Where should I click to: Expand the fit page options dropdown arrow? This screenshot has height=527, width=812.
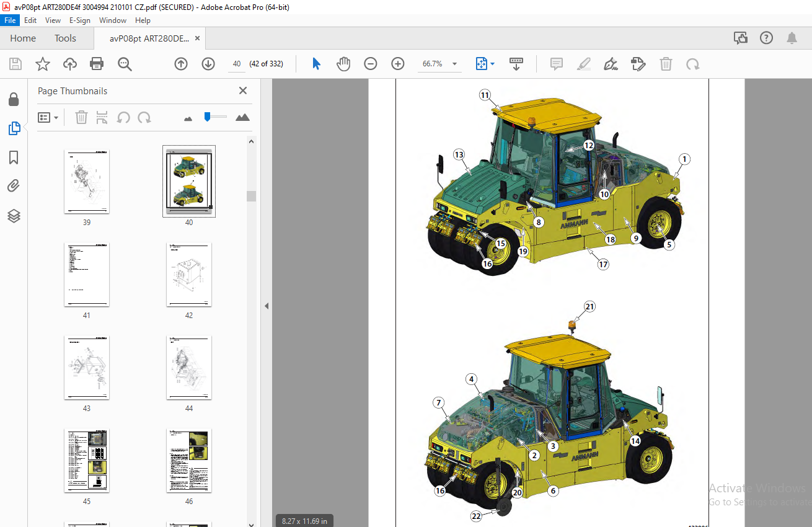(493, 64)
